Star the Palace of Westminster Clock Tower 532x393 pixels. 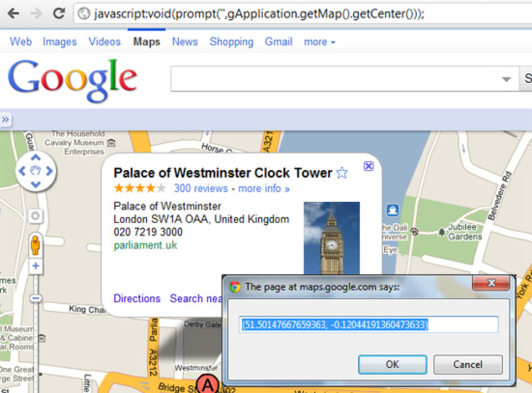pyautogui.click(x=342, y=173)
